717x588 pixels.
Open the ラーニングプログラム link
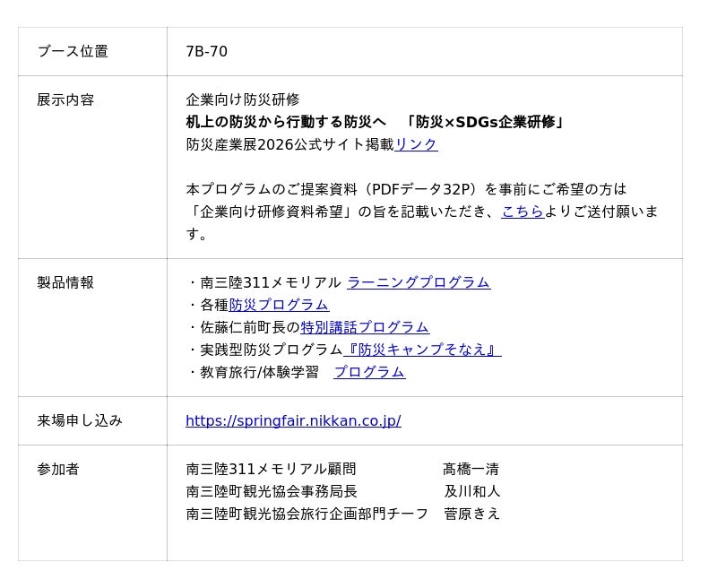418,282
